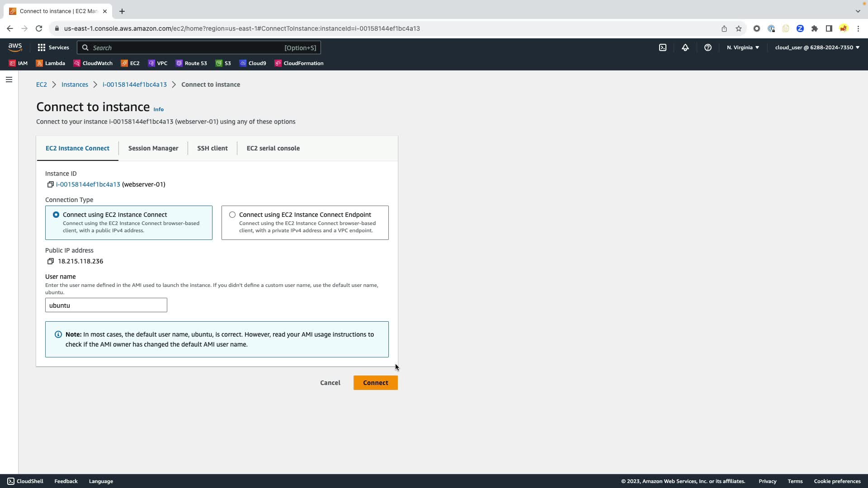Open the CloudShell icon in top navigation
Screen dimensions: 868x488
[662, 47]
